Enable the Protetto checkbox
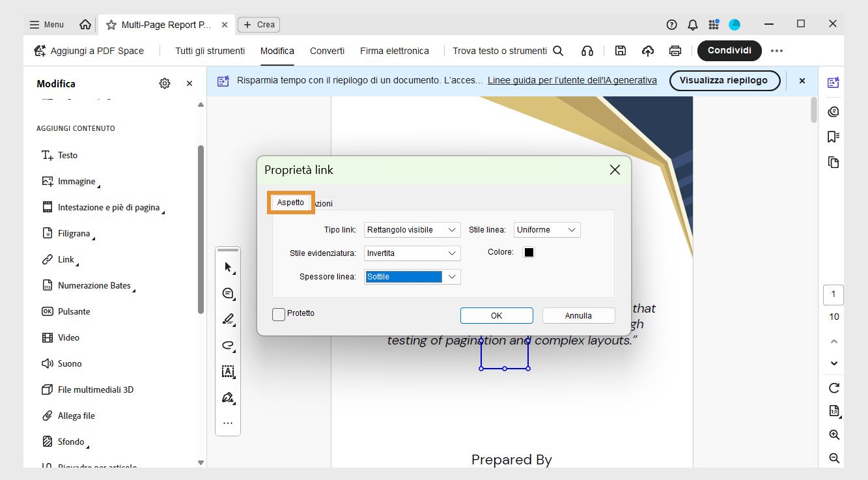Screen dimensions: 868x480 click(x=278, y=314)
